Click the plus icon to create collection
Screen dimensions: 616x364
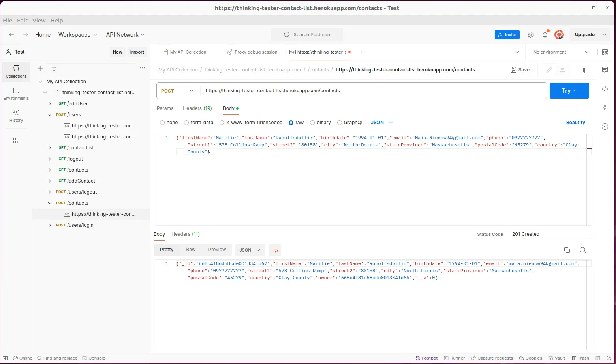click(40, 68)
